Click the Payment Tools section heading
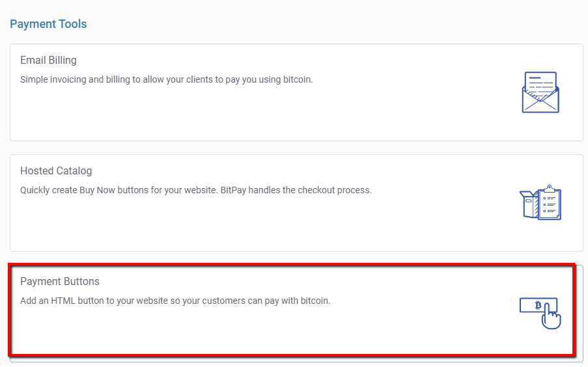Image resolution: width=588 pixels, height=367 pixels. 48,24
